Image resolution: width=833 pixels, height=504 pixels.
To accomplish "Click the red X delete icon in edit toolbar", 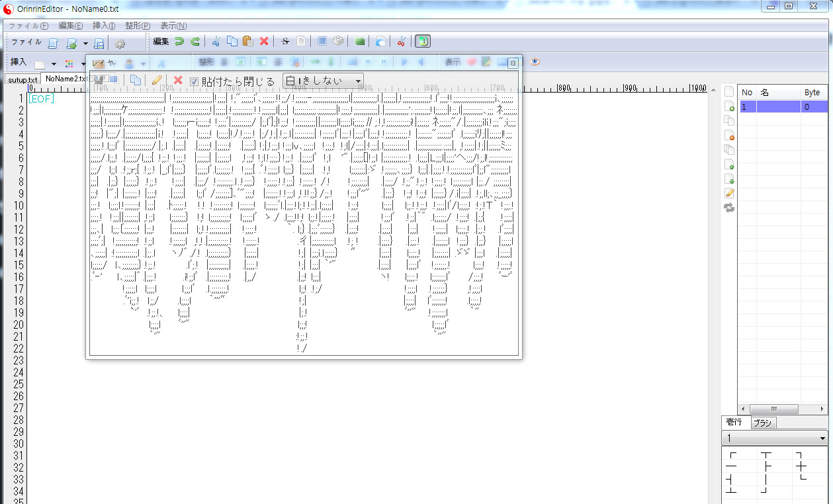I will coord(264,42).
